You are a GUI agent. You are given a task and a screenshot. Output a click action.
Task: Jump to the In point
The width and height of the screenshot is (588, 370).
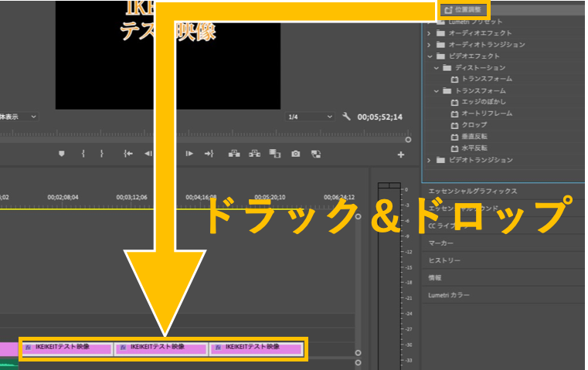coord(128,154)
